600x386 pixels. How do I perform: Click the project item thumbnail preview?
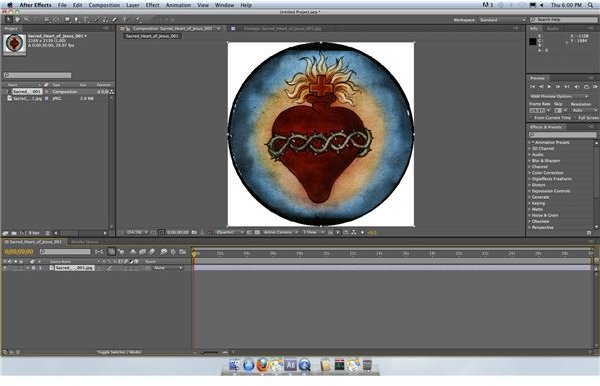pyautogui.click(x=15, y=44)
